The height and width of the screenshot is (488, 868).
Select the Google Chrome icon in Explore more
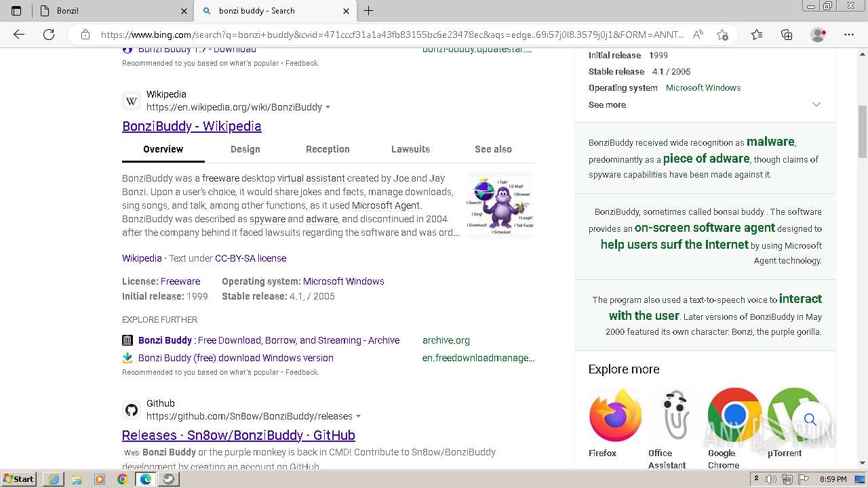click(734, 415)
